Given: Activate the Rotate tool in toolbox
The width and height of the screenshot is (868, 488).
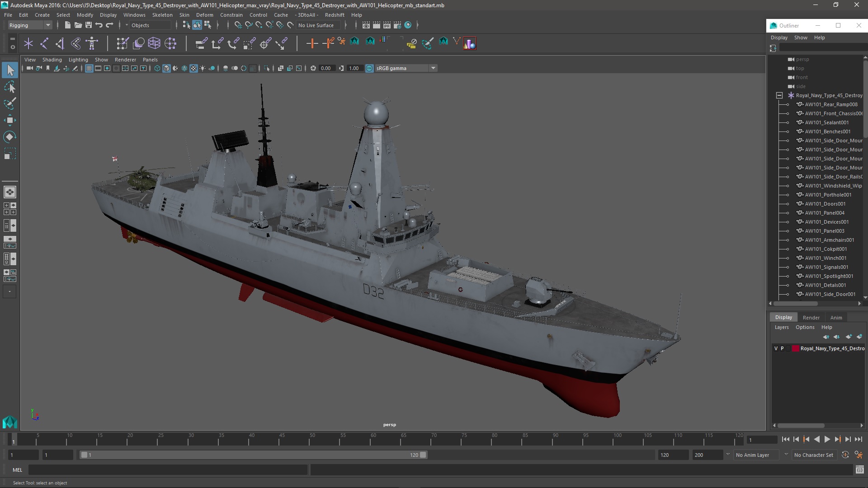Looking at the screenshot, I should (x=10, y=137).
